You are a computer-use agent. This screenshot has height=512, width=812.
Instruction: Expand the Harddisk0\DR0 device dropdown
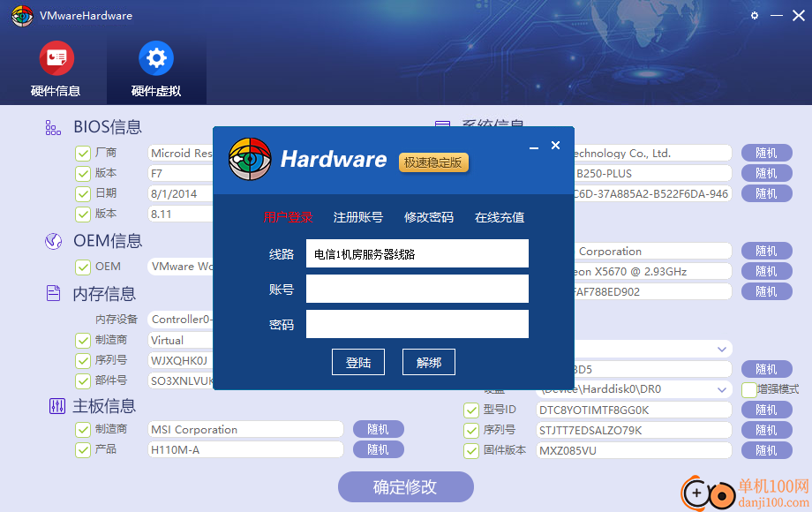tap(722, 389)
